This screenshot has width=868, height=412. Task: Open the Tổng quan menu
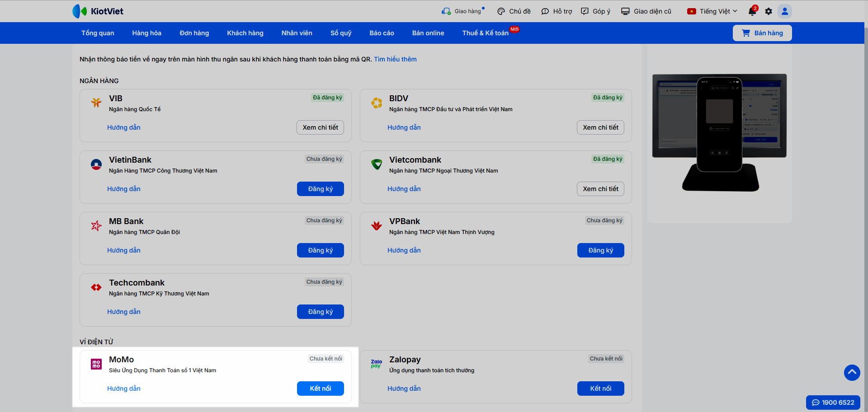click(98, 33)
